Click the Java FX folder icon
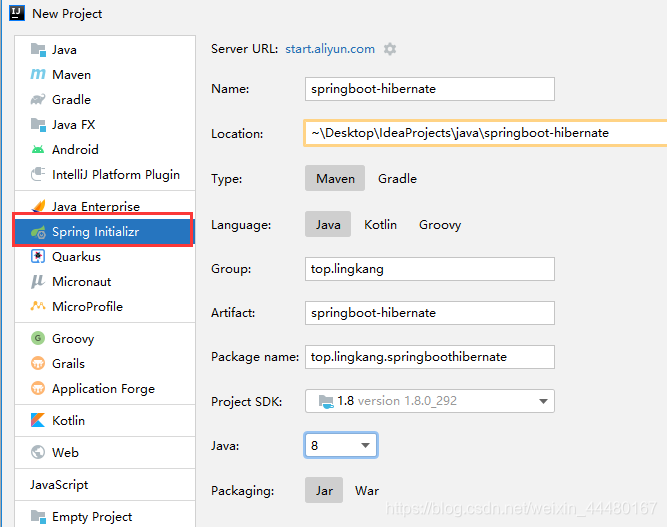The height and width of the screenshot is (527, 667). pyautogui.click(x=38, y=125)
